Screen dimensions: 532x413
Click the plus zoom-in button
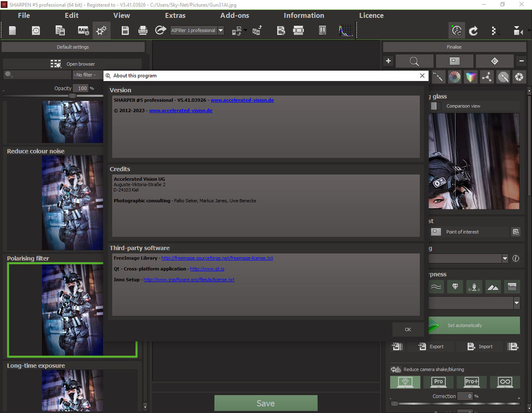coord(388,61)
